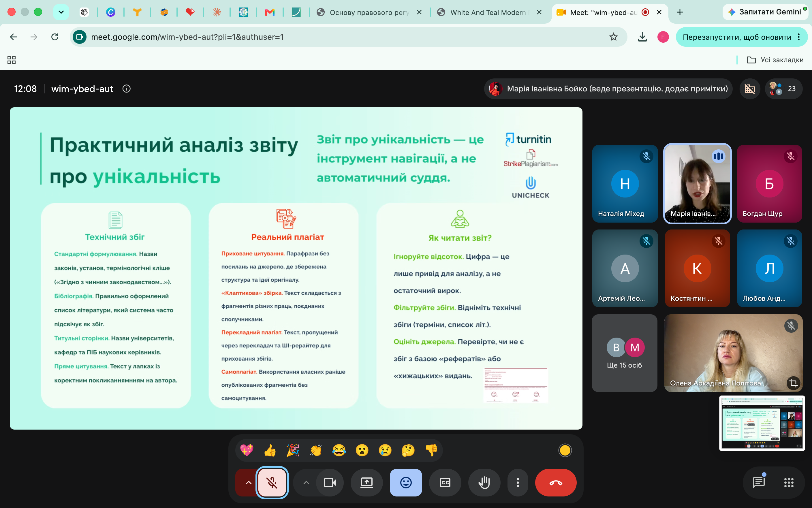Leave the call with red hang-up button
Image resolution: width=812 pixels, height=508 pixels.
coord(556,482)
